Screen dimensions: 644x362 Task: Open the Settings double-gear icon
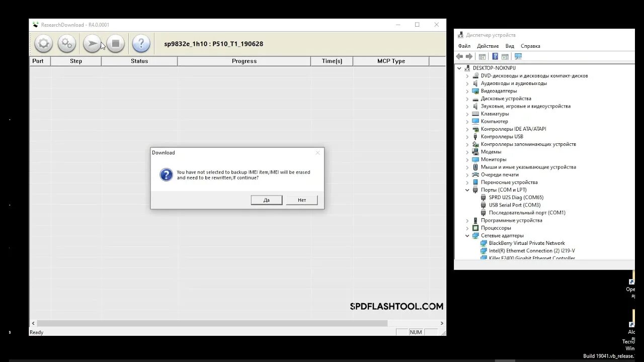tap(67, 44)
